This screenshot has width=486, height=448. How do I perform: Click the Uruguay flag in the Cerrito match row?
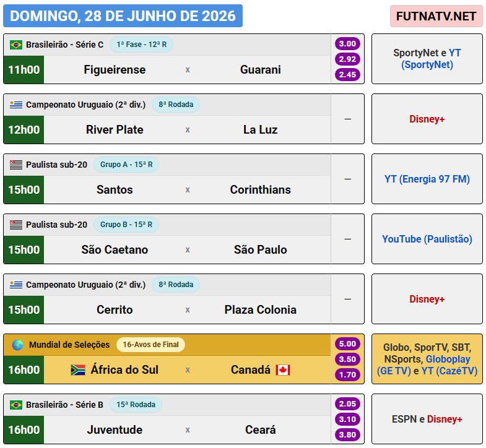16,285
